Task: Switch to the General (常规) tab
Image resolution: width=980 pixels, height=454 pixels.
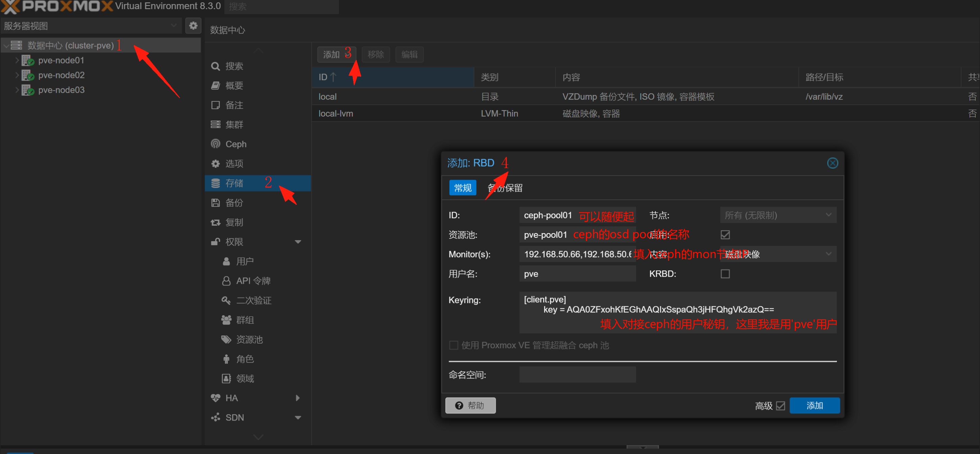Action: (x=463, y=188)
